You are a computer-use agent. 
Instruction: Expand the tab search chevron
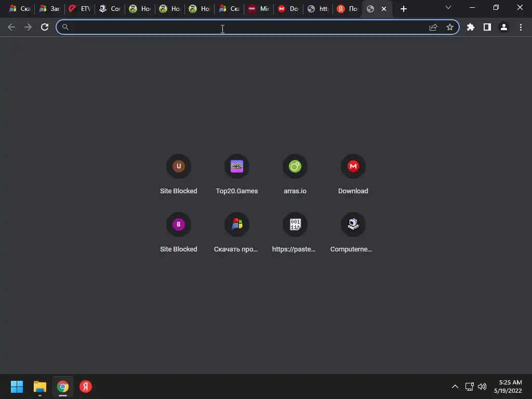click(x=448, y=7)
